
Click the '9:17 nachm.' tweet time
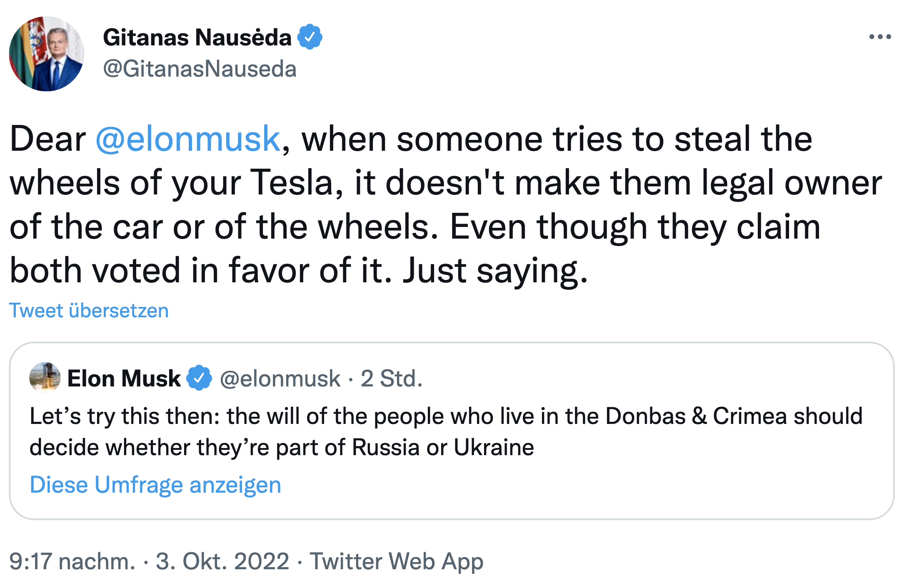pyautogui.click(x=72, y=561)
